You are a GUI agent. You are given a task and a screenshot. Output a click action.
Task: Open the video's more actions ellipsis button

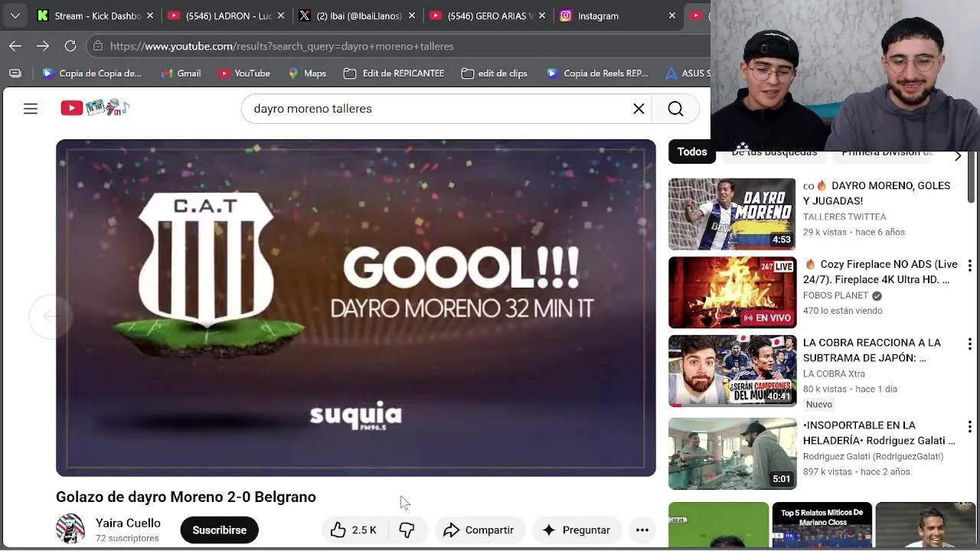[x=642, y=530]
